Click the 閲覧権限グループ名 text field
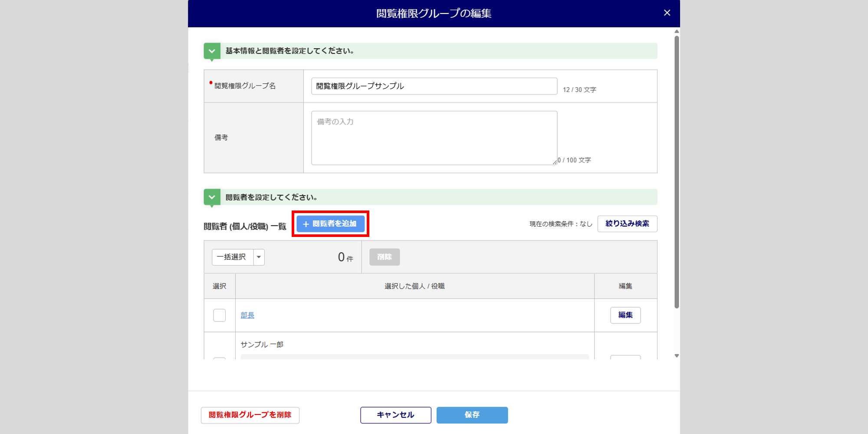Viewport: 868px width, 434px height. click(x=434, y=86)
